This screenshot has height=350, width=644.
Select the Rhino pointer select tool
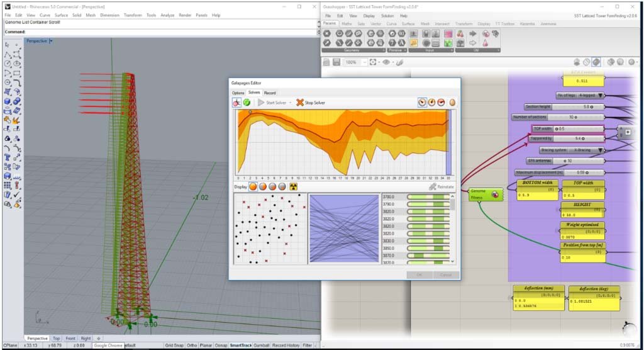[x=7, y=45]
